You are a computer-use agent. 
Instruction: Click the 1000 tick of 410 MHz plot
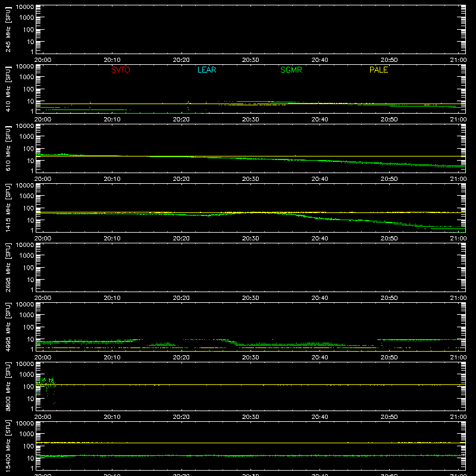tap(27, 77)
